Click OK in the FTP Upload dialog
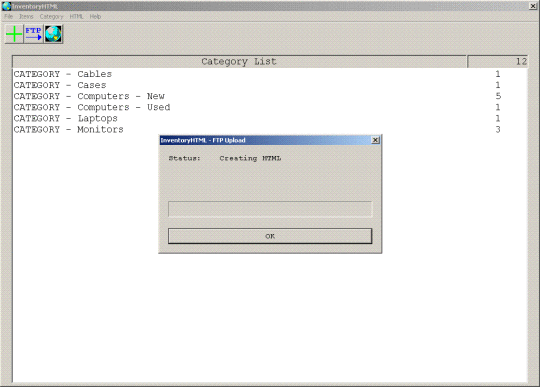This screenshot has height=387, width=540. [x=270, y=236]
